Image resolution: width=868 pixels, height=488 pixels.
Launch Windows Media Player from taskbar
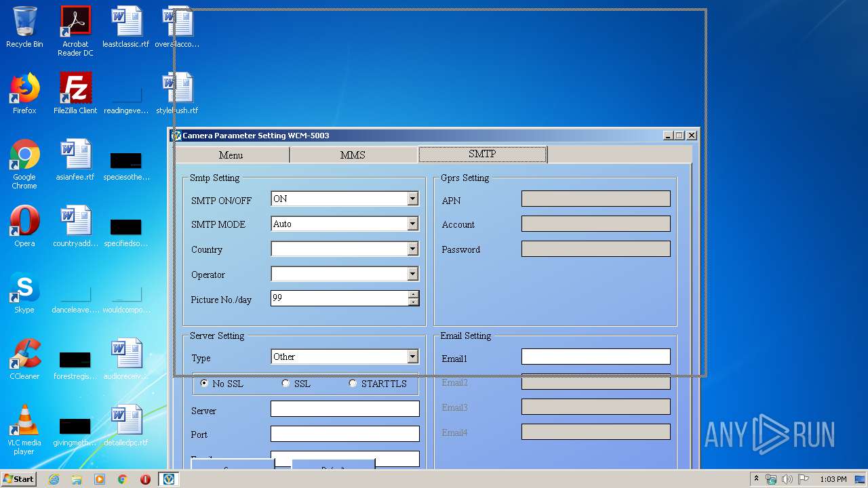[100, 479]
